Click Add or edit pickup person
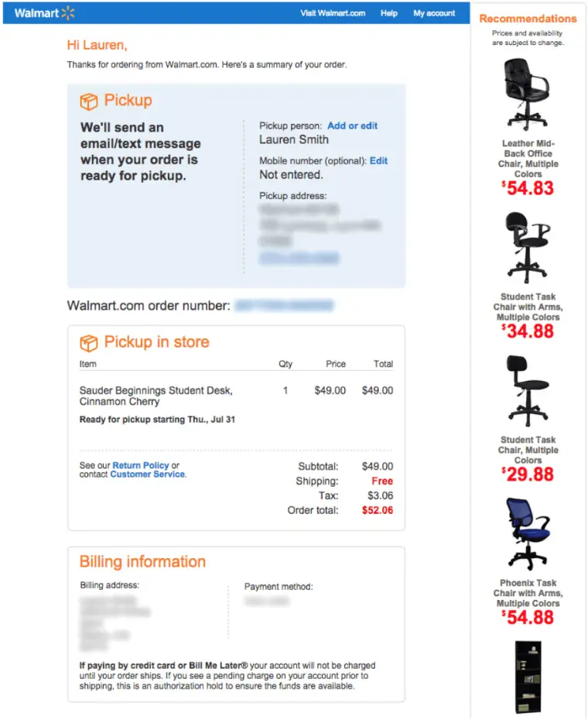This screenshot has height=720, width=588. coord(353,125)
